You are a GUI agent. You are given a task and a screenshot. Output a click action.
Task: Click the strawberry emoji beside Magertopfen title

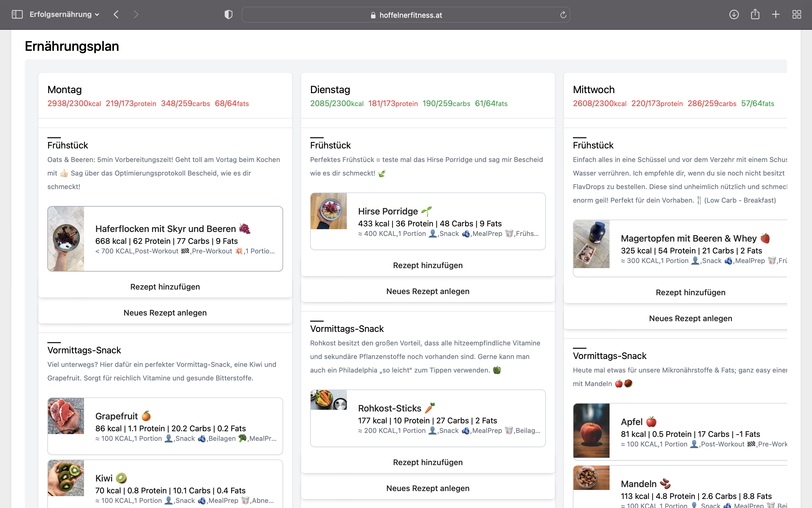click(x=765, y=238)
